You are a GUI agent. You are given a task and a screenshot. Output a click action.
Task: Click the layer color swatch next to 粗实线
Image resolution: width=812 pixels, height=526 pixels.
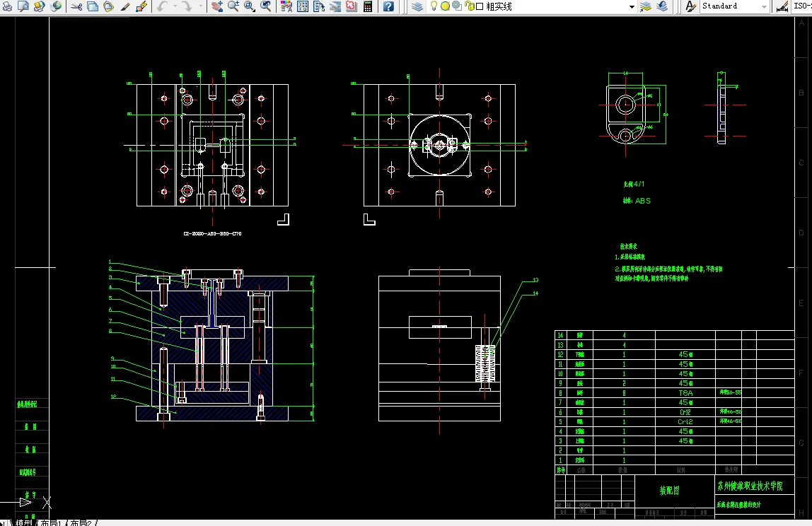tap(480, 6)
